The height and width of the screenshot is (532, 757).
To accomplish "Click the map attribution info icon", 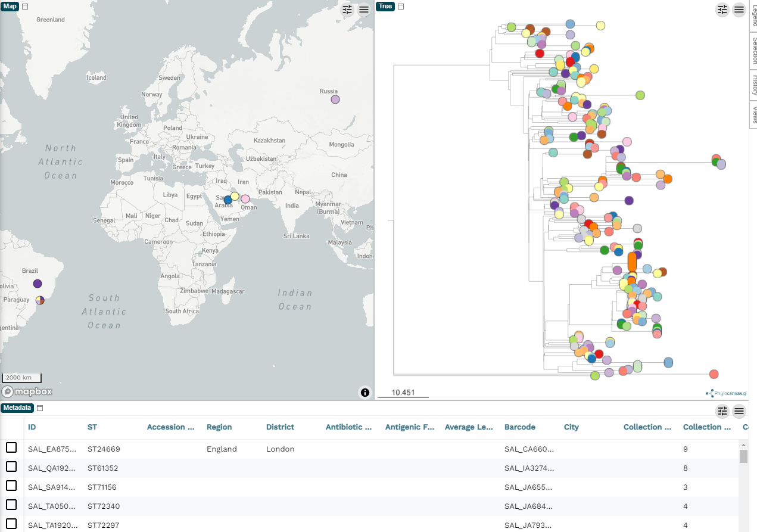I will click(x=365, y=392).
